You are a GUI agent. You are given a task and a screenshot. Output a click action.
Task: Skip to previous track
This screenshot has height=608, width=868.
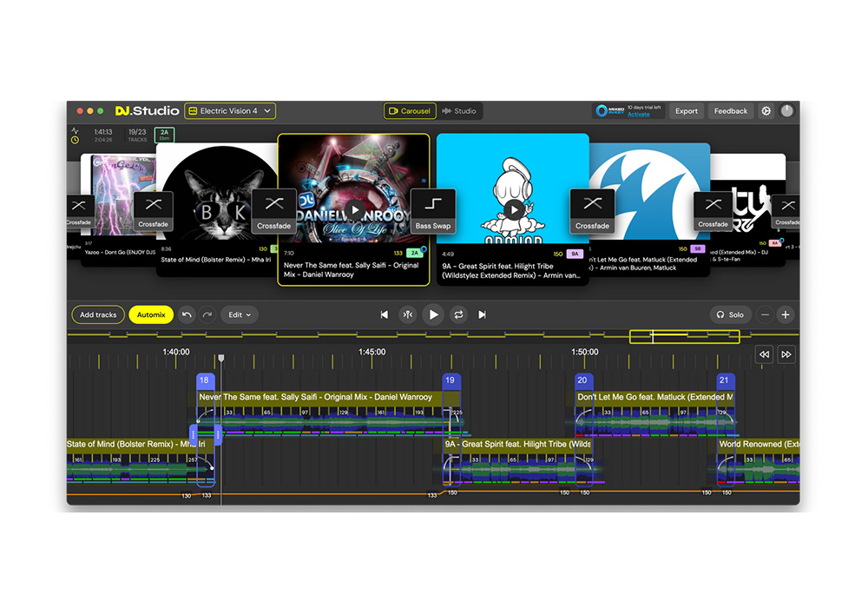(x=385, y=314)
